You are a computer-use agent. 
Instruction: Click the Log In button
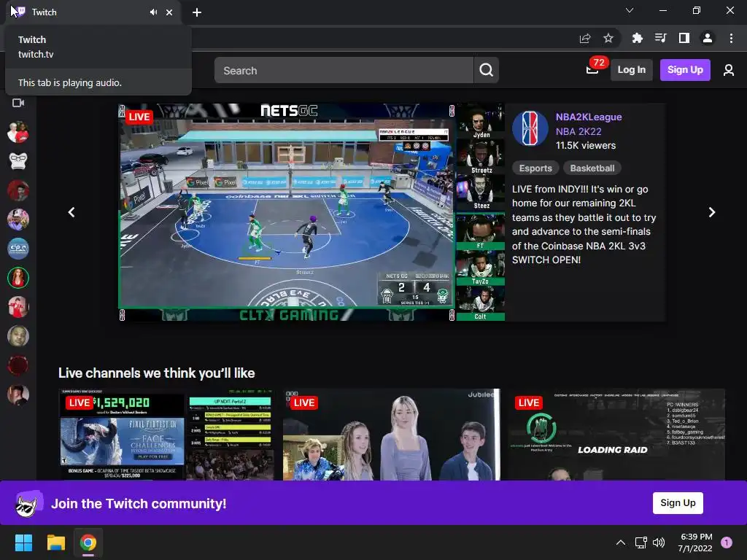[x=631, y=70]
